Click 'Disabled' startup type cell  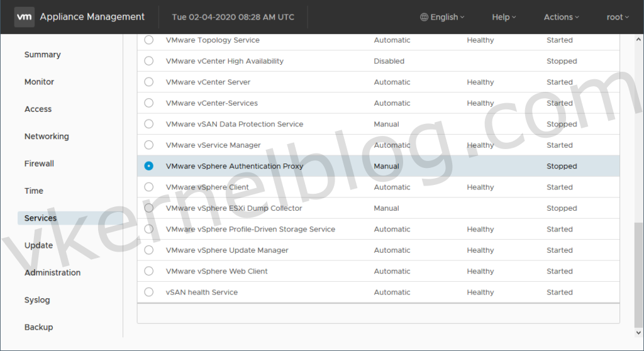389,61
